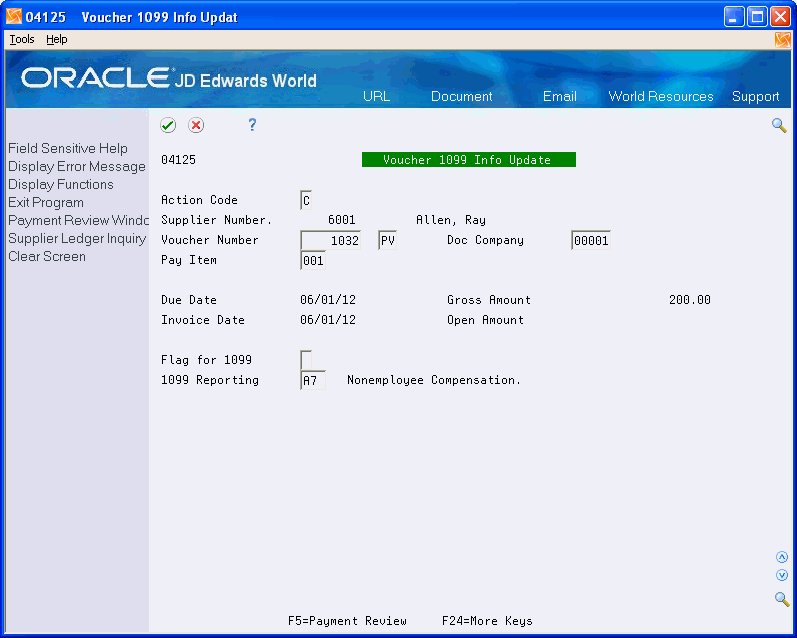Image resolution: width=797 pixels, height=638 pixels.
Task: Minimize the window
Action: coord(733,17)
